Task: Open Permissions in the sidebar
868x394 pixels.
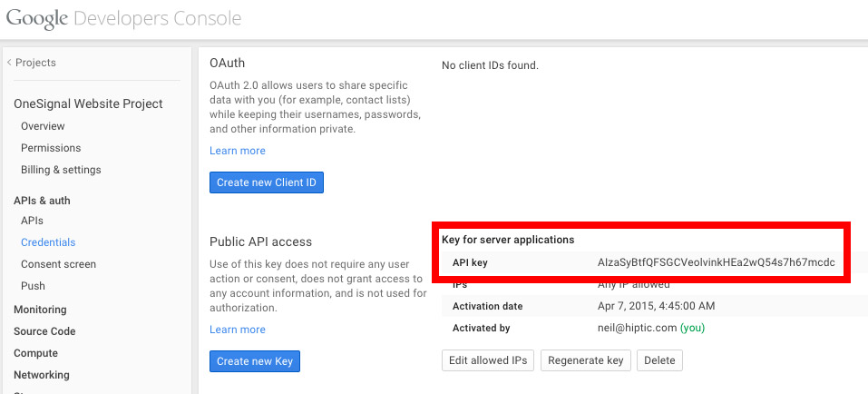Action: click(51, 148)
